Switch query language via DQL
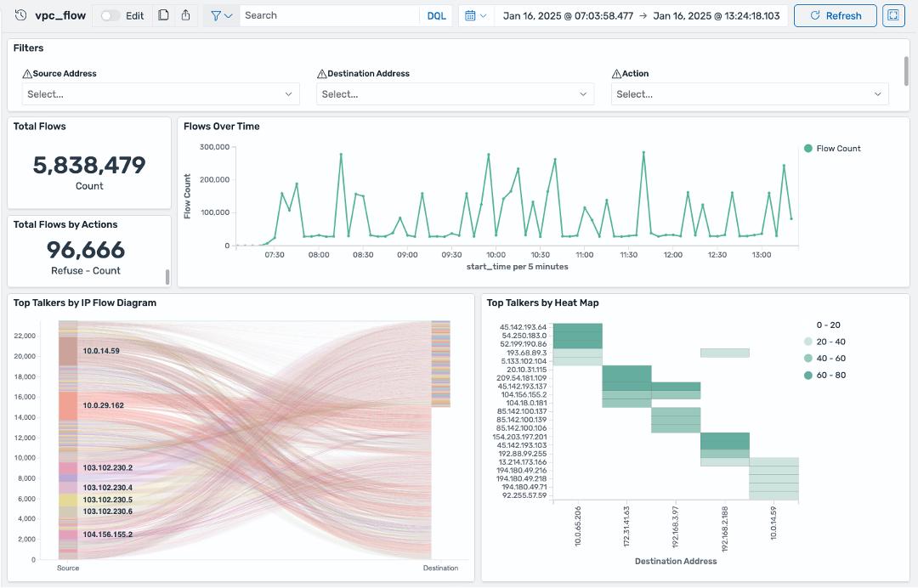Viewport: 918px width, 588px height. click(436, 16)
